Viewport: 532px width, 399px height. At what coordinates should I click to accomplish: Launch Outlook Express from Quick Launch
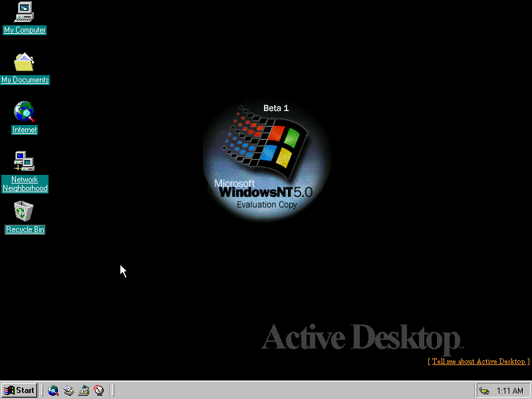click(x=69, y=390)
